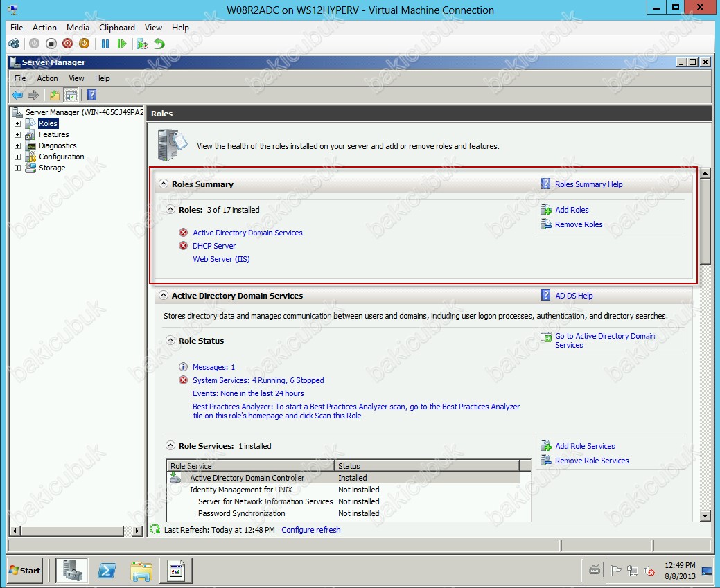Click the tree pane scroll right arrow
The image size is (720, 588).
pos(137,531)
